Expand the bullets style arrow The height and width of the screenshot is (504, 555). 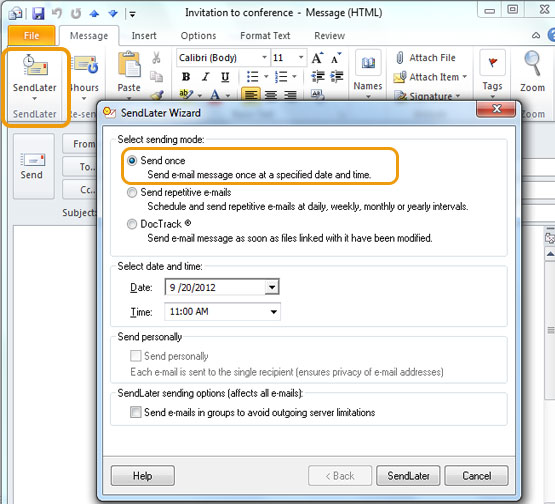pos(266,76)
